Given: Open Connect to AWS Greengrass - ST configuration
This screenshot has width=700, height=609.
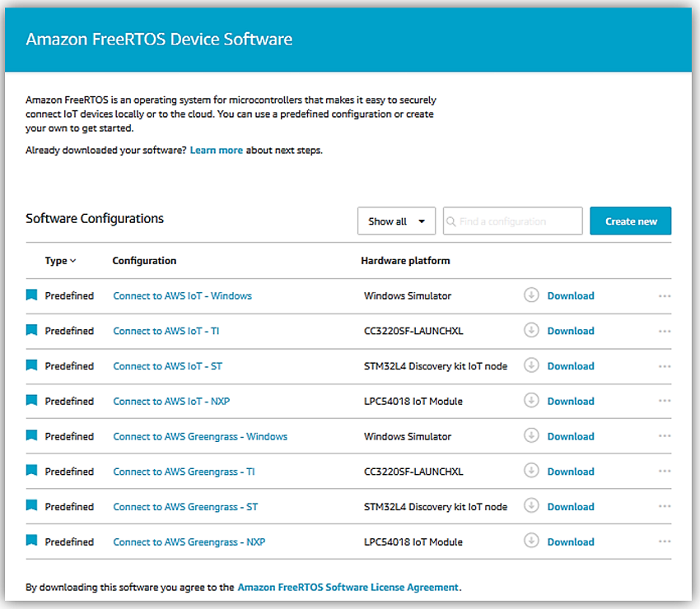Looking at the screenshot, I should pos(185,507).
